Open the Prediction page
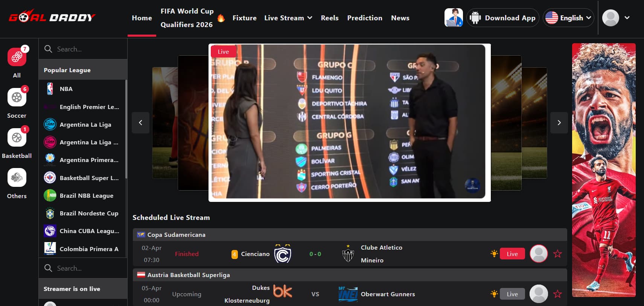The width and height of the screenshot is (644, 306). click(x=365, y=18)
